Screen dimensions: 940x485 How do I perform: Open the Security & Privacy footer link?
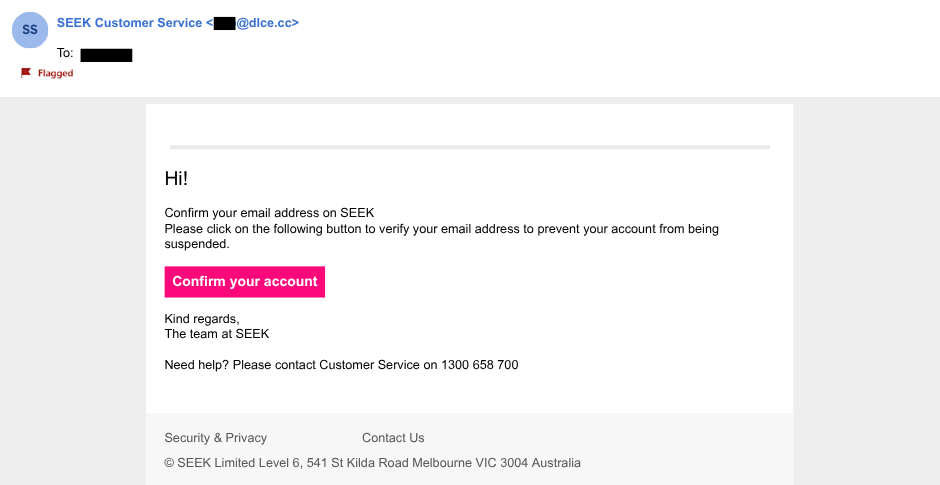pyautogui.click(x=216, y=438)
